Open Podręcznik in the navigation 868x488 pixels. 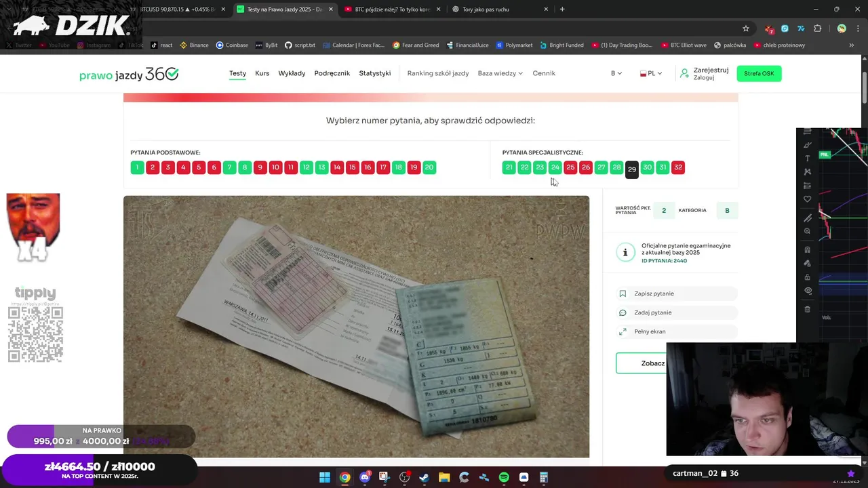point(332,73)
